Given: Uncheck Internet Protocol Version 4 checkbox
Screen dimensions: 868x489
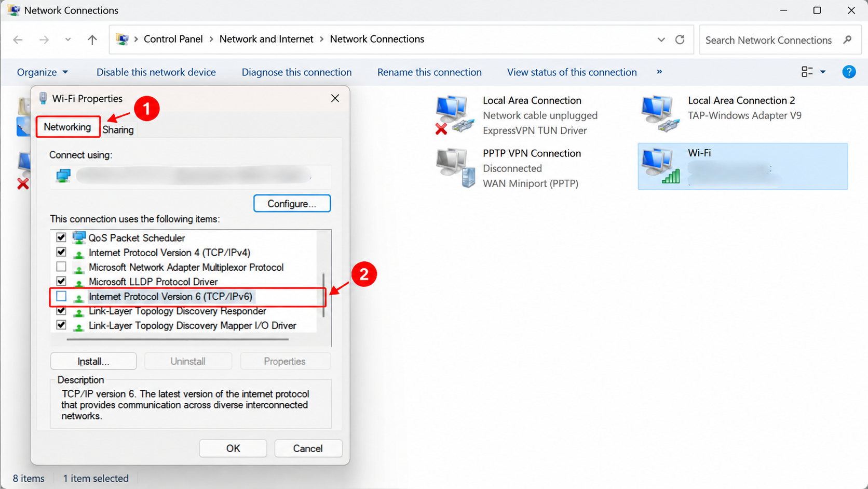Looking at the screenshot, I should pyautogui.click(x=61, y=252).
